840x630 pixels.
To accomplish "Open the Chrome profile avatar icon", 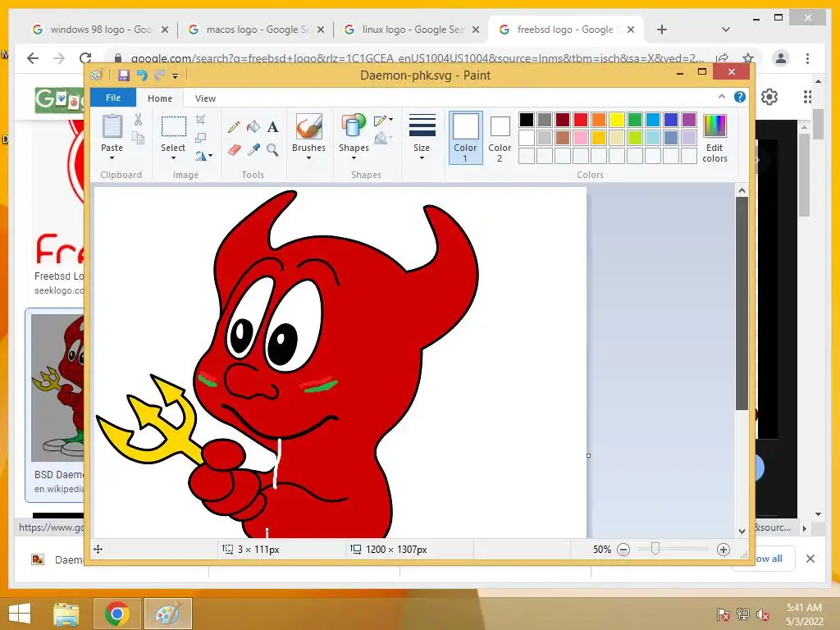I will tap(781, 58).
